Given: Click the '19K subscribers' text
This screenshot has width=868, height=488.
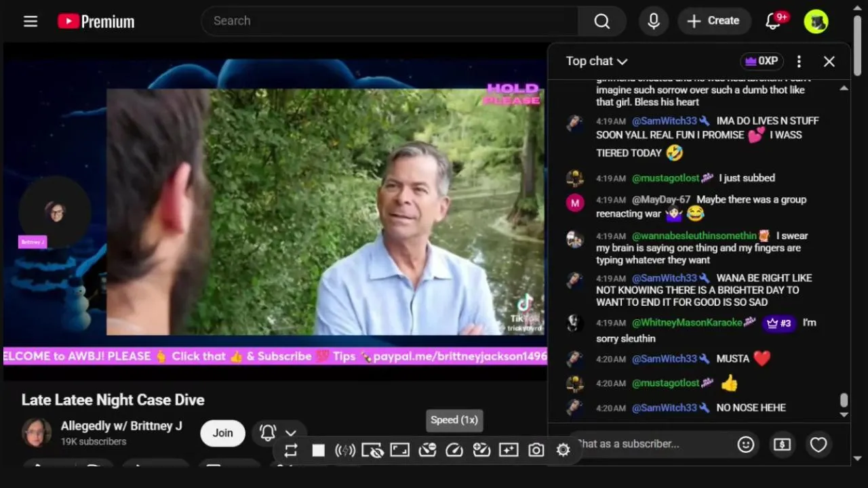Looking at the screenshot, I should click(x=94, y=441).
